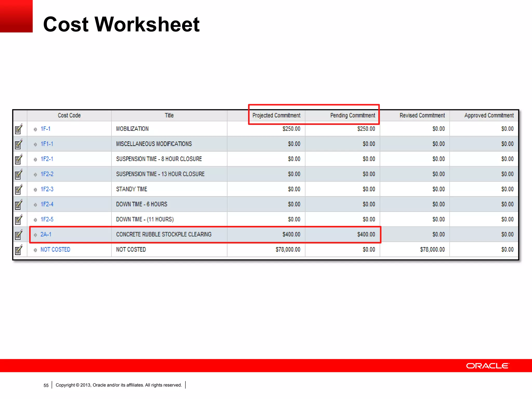Click the edit icon for row 1F1-1

click(19, 144)
